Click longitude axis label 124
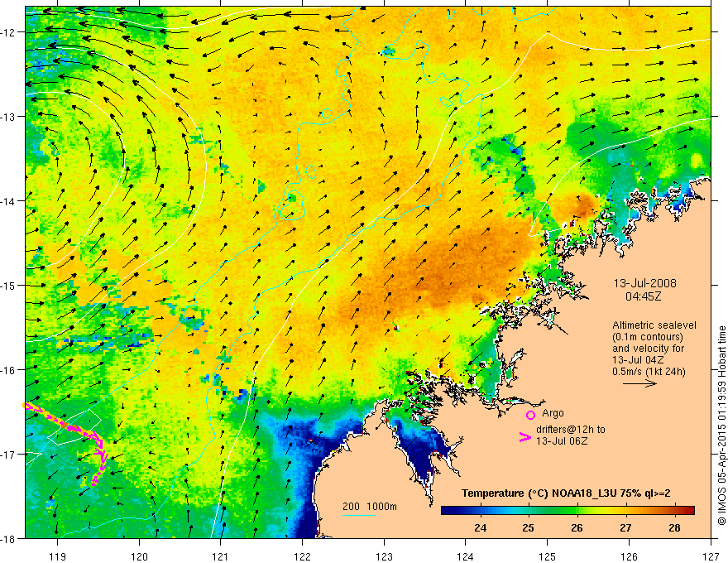 [466, 556]
